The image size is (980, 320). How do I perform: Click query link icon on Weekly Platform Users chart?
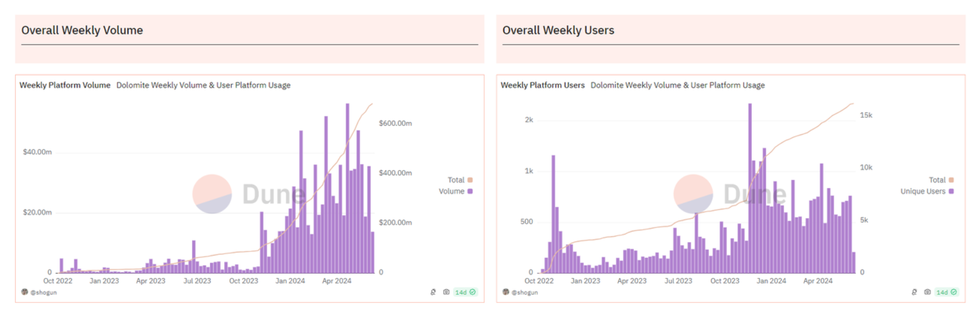click(914, 292)
